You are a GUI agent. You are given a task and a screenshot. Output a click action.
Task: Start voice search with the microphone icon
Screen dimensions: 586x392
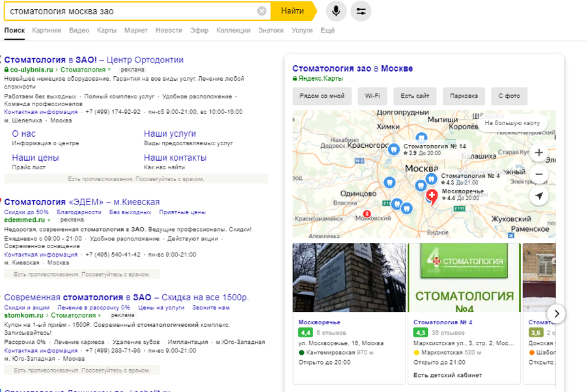(336, 11)
